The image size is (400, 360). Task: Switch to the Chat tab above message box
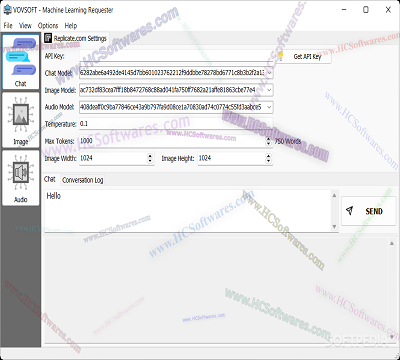pos(50,179)
